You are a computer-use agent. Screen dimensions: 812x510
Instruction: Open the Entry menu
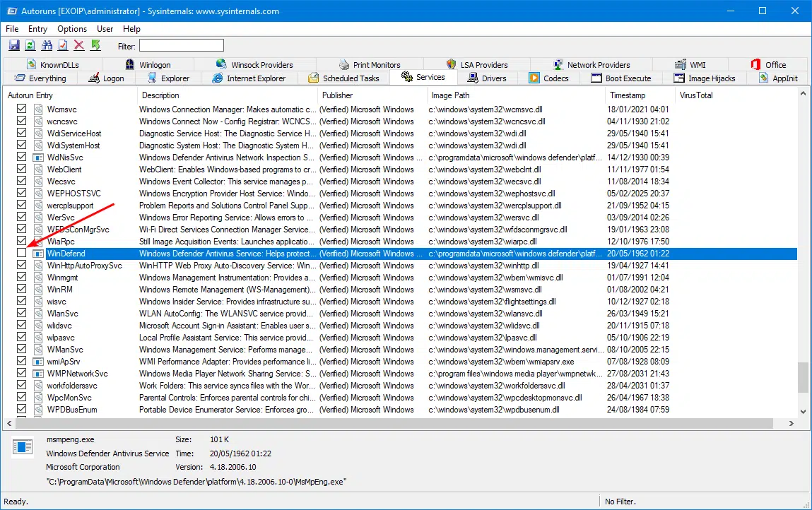tap(37, 29)
